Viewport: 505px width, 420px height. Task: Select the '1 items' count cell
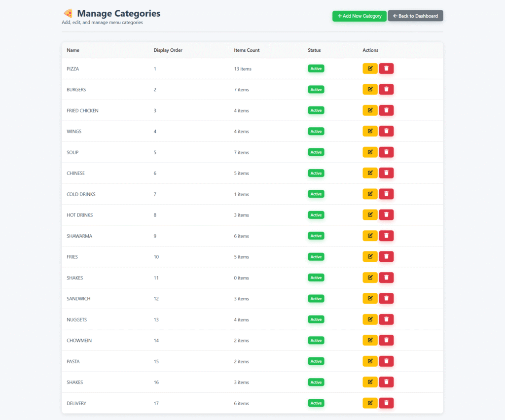click(241, 194)
